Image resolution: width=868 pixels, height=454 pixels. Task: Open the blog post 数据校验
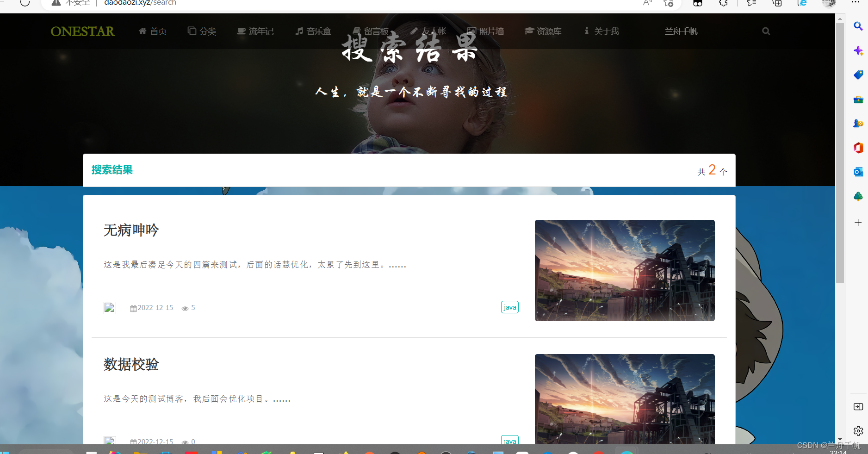coord(131,365)
